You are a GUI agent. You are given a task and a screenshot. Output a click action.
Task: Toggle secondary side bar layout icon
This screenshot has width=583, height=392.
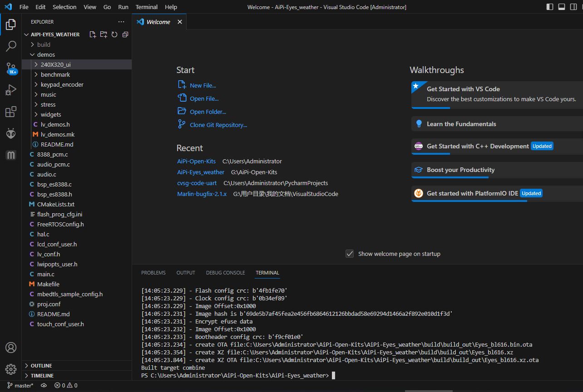[573, 7]
